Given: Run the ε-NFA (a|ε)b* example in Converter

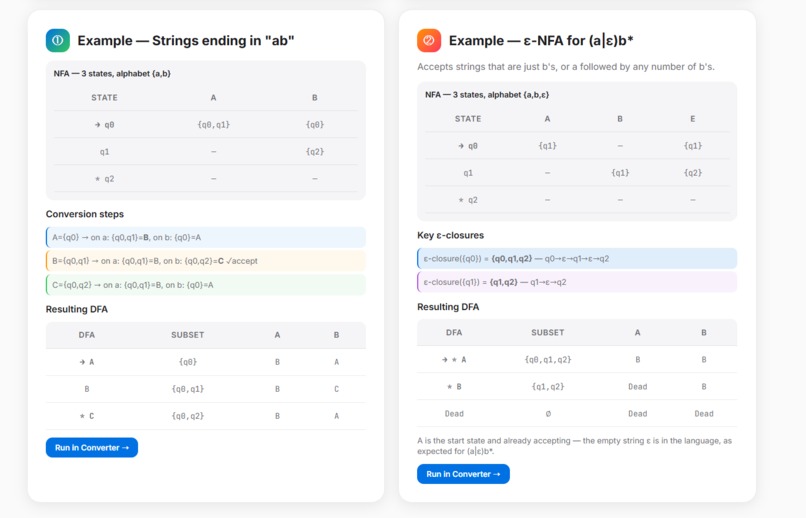Looking at the screenshot, I should tap(463, 474).
